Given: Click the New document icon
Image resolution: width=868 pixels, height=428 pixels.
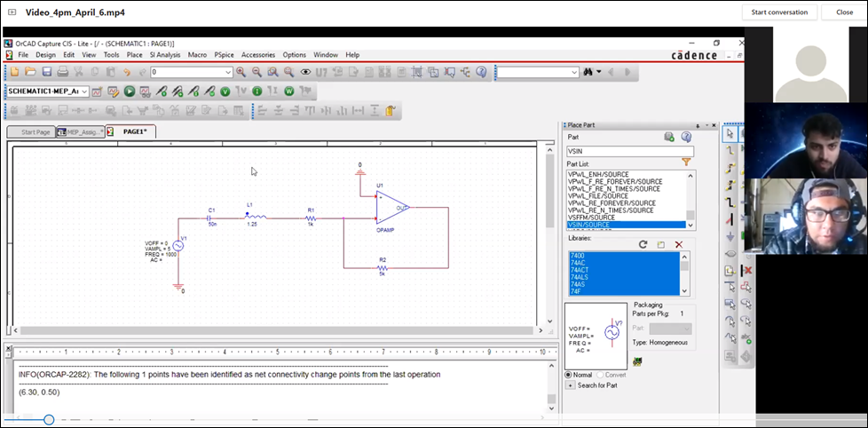Looking at the screenshot, I should pos(14,72).
